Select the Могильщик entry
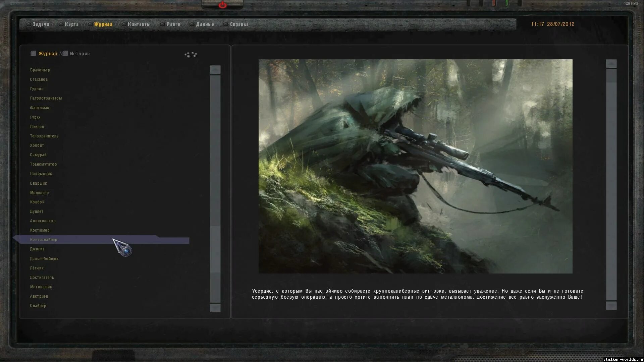 point(41,287)
